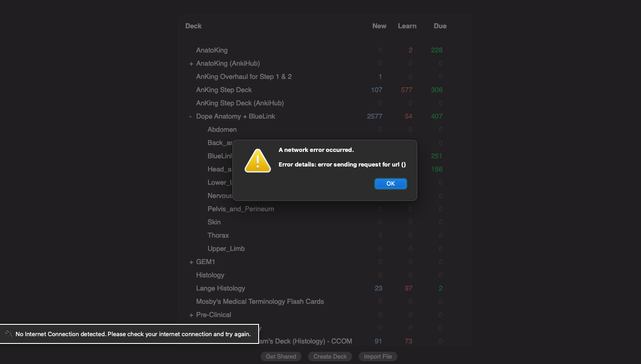This screenshot has height=364, width=641.
Task: Open Mosby's Medical Terminology Flash Cards deck
Action: point(260,302)
